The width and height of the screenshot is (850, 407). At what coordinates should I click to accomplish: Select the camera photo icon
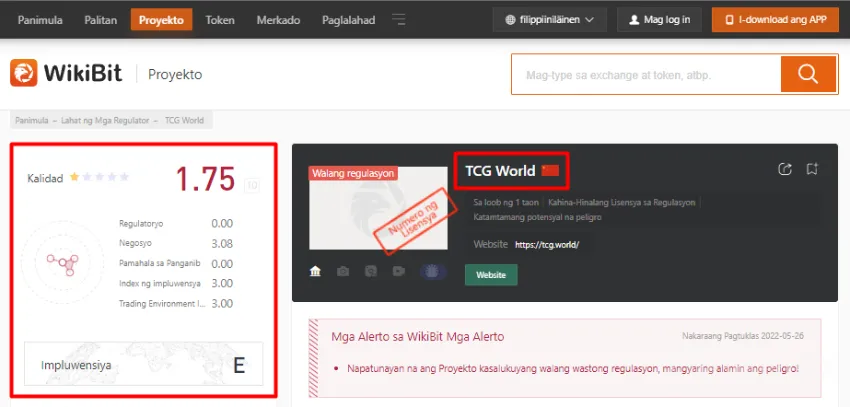pos(343,272)
